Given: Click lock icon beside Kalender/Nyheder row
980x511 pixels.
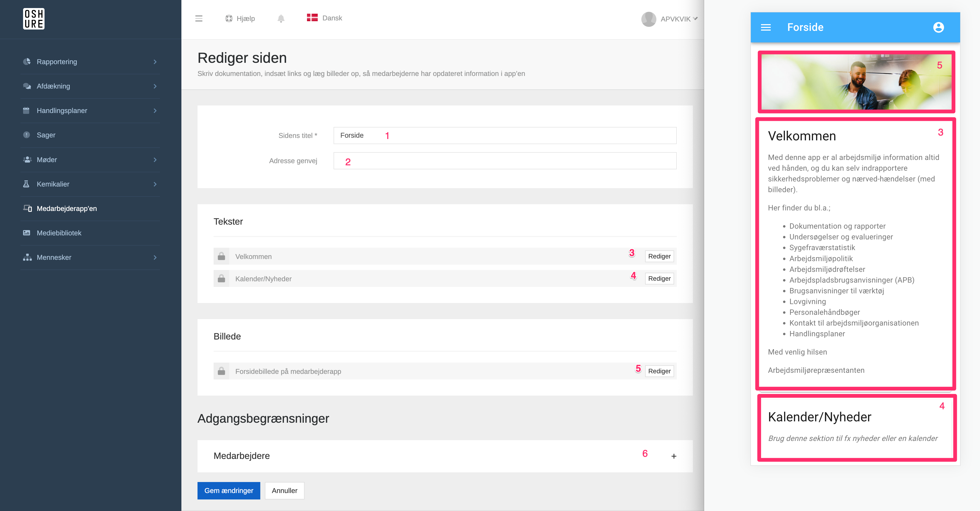Looking at the screenshot, I should [221, 279].
